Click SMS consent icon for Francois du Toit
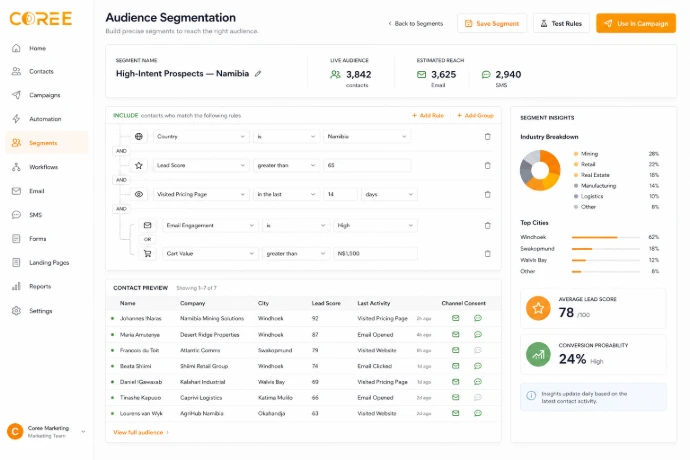This screenshot has height=460, width=690. (x=477, y=350)
